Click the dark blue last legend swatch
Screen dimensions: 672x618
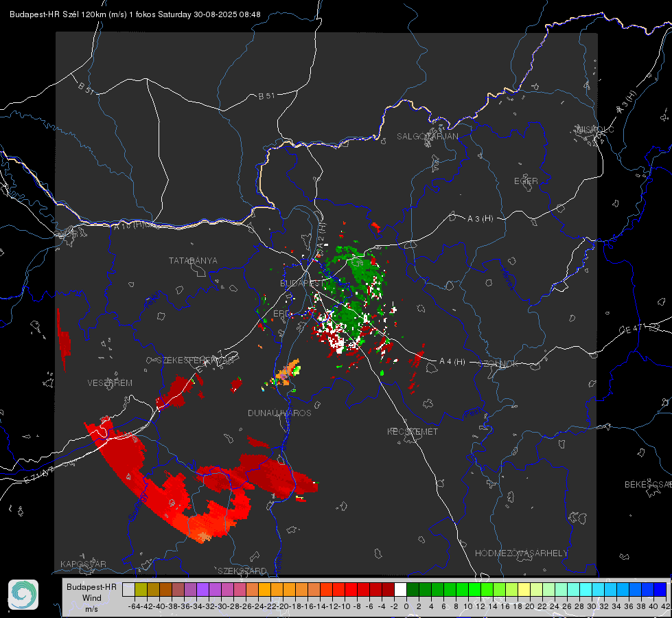coord(660,589)
